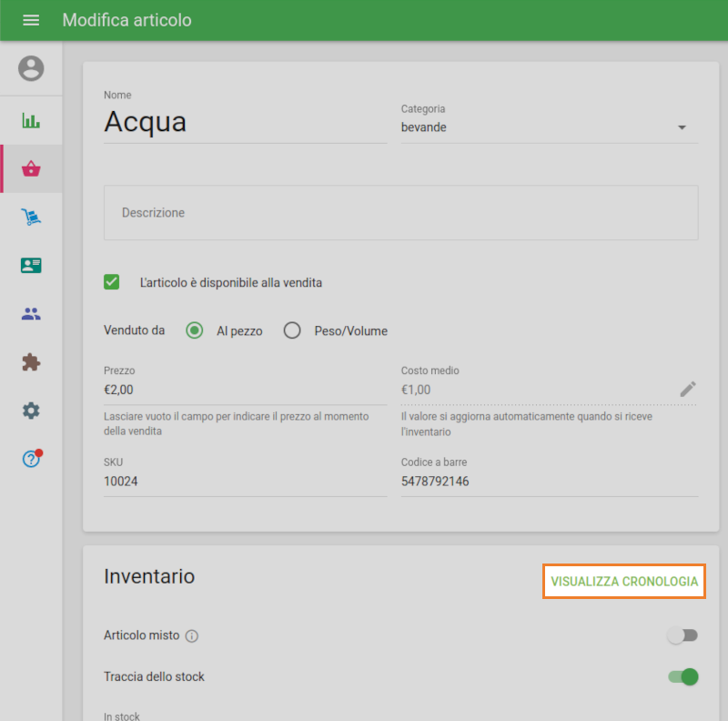
Task: Uncheck article available for sale checkbox
Action: [x=112, y=282]
